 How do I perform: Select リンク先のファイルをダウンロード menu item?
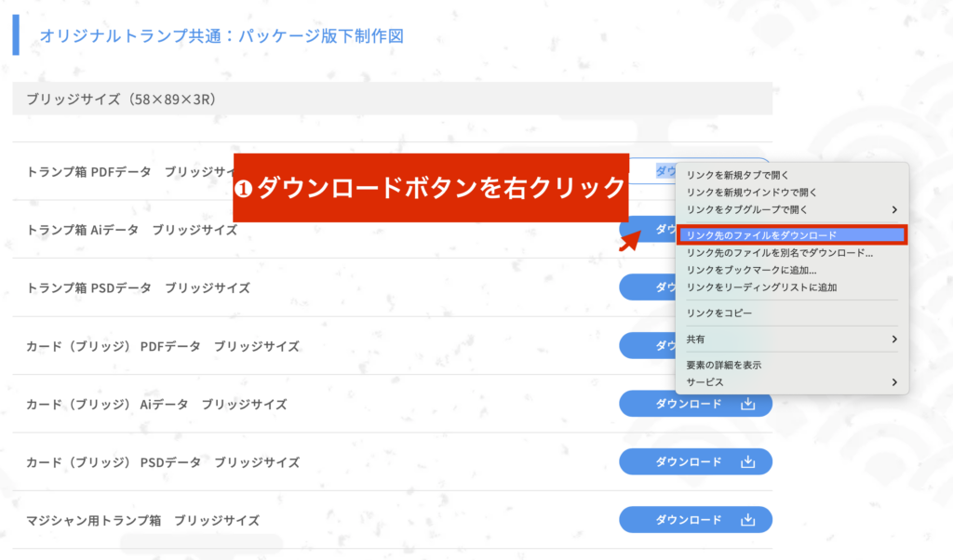click(792, 235)
